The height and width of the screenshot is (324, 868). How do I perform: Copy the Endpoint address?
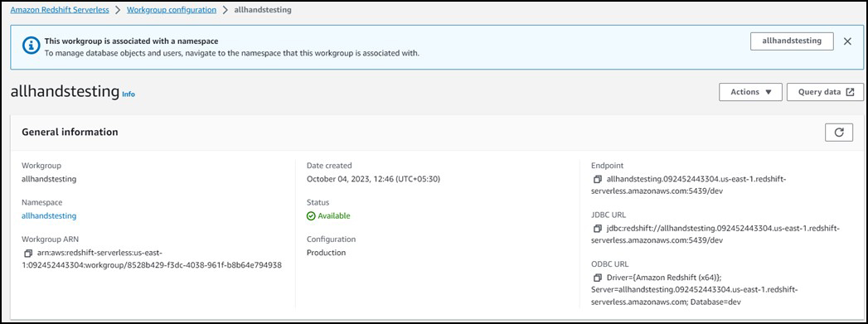pyautogui.click(x=597, y=180)
